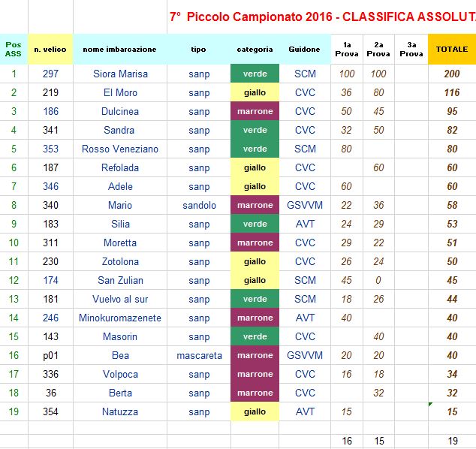Click the 'nome imbarcazione' column header
476x449 pixels.
coord(120,50)
